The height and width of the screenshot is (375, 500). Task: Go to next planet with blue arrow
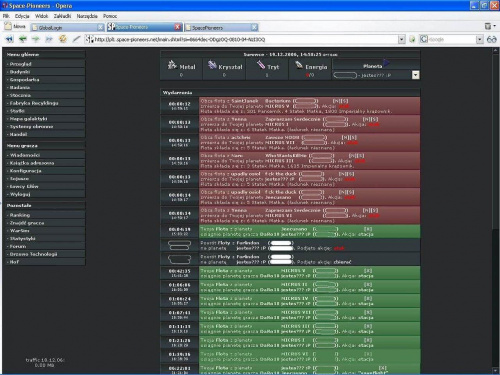pos(387,63)
